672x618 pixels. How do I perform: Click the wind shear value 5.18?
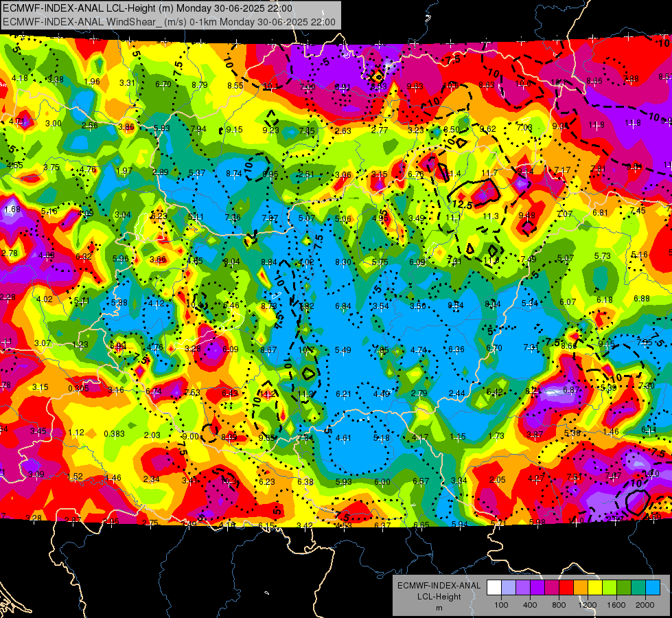coord(382,438)
